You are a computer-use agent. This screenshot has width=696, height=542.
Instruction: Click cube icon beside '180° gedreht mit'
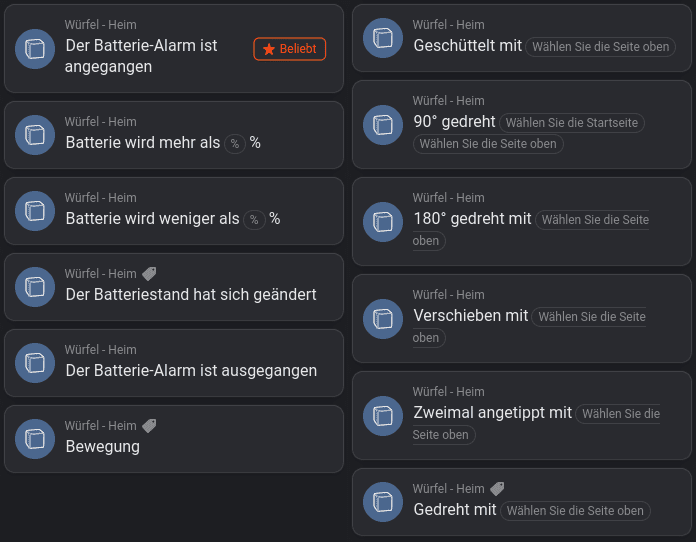coord(382,222)
